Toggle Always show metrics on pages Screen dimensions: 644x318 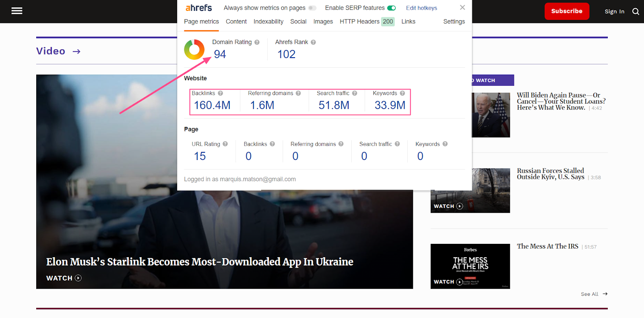pyautogui.click(x=312, y=8)
